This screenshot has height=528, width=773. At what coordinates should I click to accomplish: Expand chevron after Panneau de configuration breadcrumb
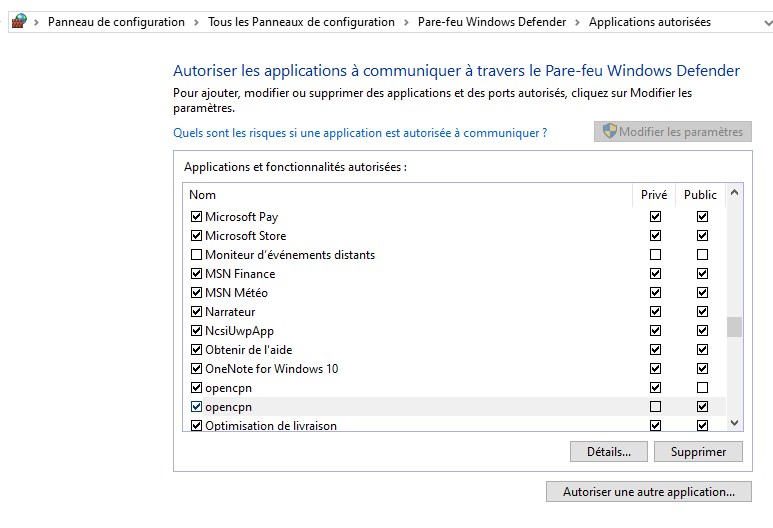click(196, 22)
